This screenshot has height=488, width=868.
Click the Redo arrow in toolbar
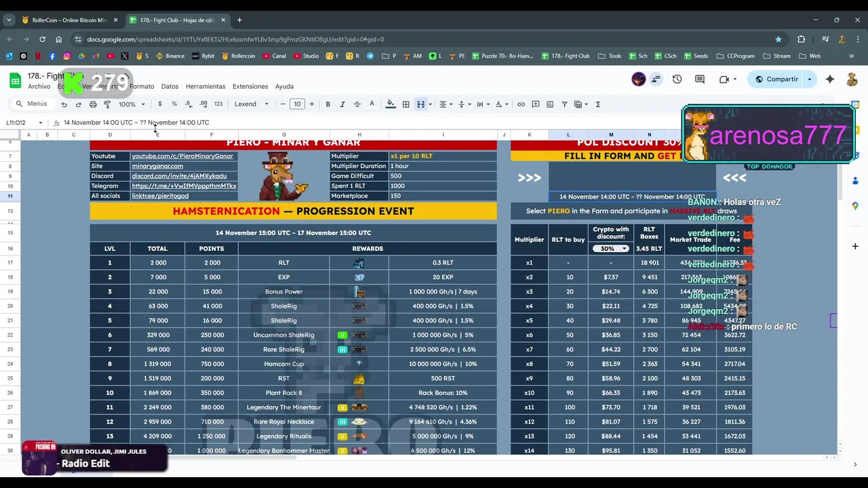point(78,104)
